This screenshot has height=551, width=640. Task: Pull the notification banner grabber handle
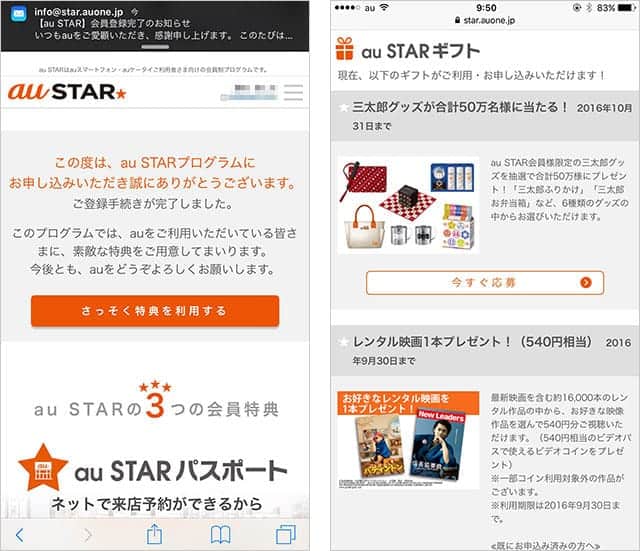[x=155, y=47]
